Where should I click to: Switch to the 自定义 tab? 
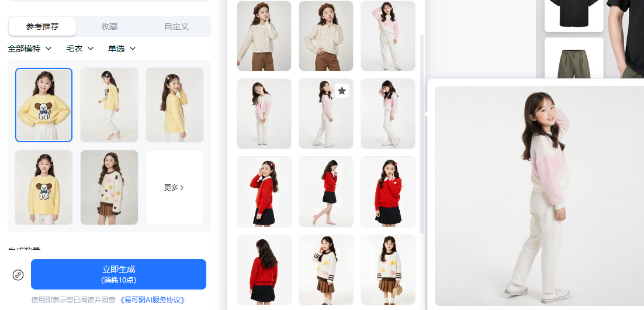click(x=176, y=26)
